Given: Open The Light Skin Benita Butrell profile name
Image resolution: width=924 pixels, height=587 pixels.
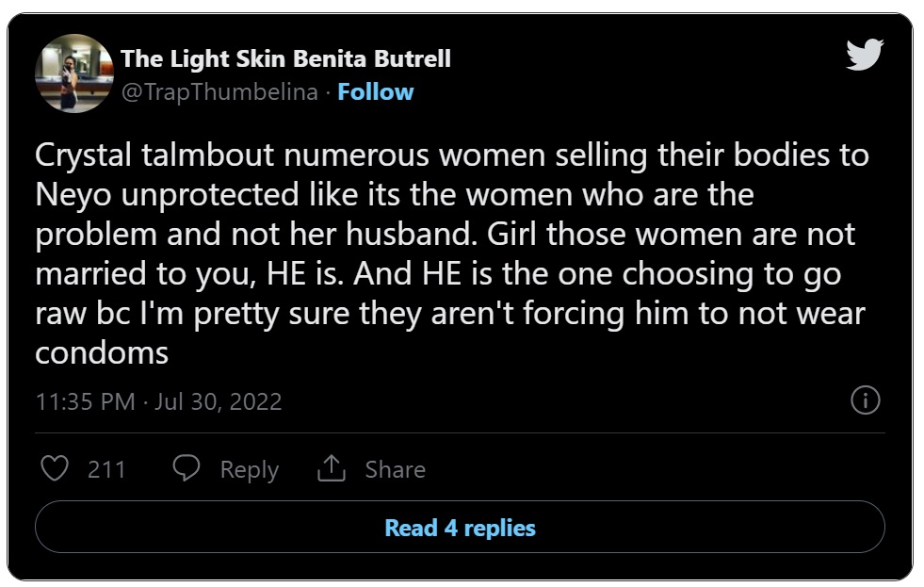Looking at the screenshot, I should (x=285, y=58).
